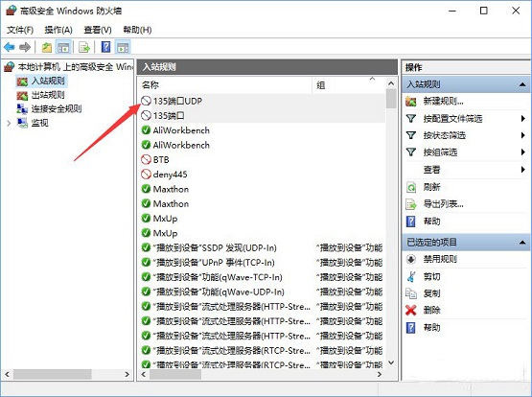Collapse the 入站规则 actions section
Viewport: 532px width, 397px height.
[522, 84]
